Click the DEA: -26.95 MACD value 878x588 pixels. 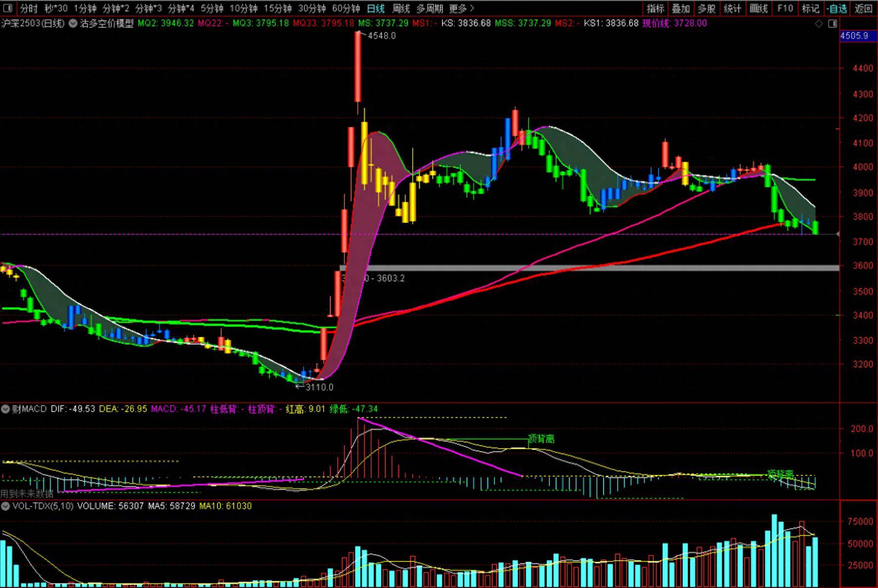click(123, 409)
